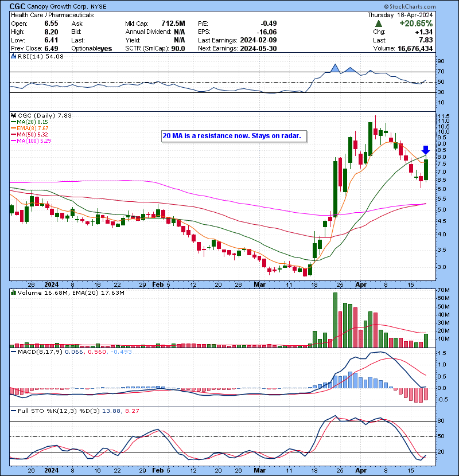Click the CGC (Daily) 7.83 chart label

point(45,116)
